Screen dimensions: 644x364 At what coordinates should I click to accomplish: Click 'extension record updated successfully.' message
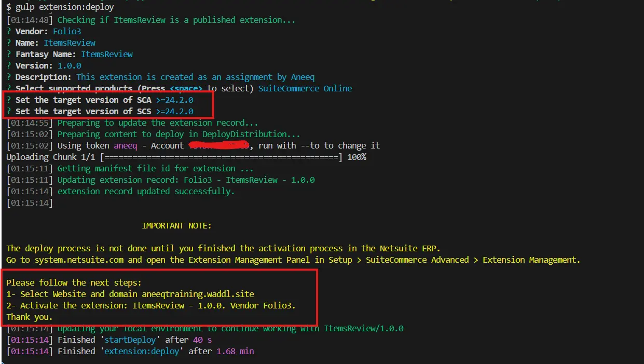click(x=146, y=192)
